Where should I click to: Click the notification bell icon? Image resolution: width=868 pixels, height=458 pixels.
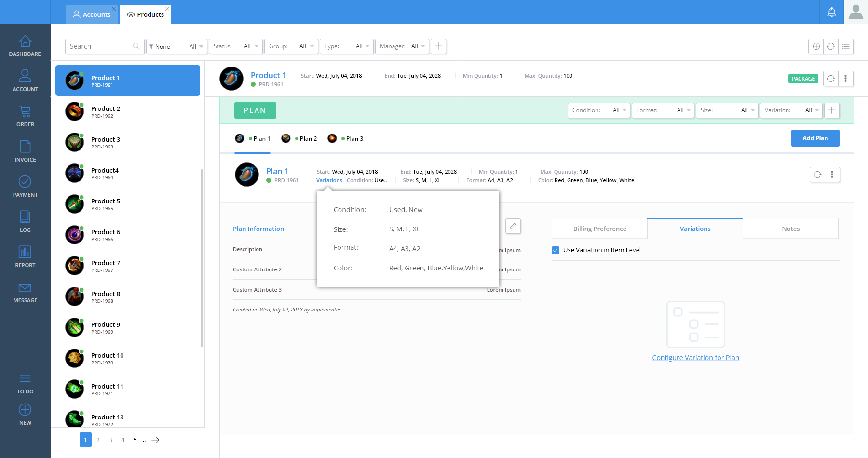[x=831, y=12]
